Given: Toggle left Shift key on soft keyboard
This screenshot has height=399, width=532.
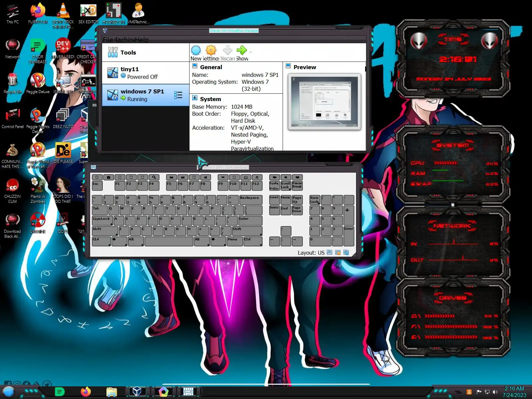Looking at the screenshot, I should [x=105, y=231].
